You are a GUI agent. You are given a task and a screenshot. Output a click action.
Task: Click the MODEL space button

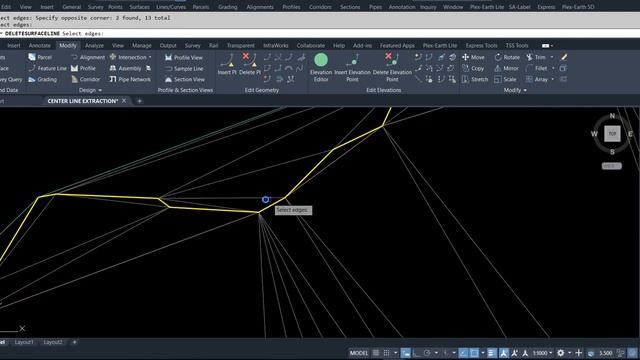click(x=359, y=353)
